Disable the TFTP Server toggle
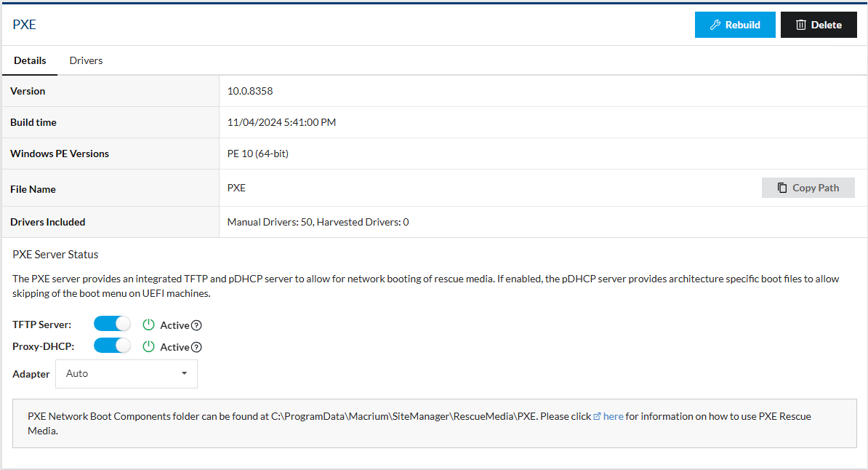The width and height of the screenshot is (868, 470). 113,324
